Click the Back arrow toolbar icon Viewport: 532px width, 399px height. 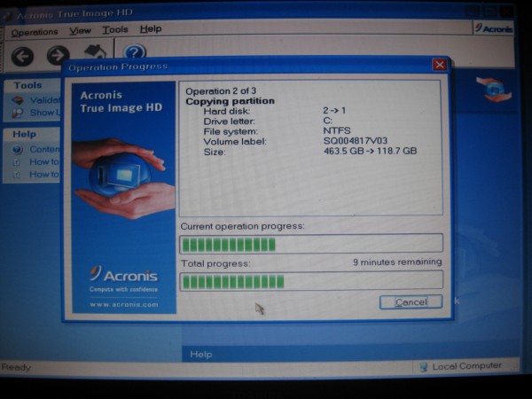pyautogui.click(x=22, y=56)
